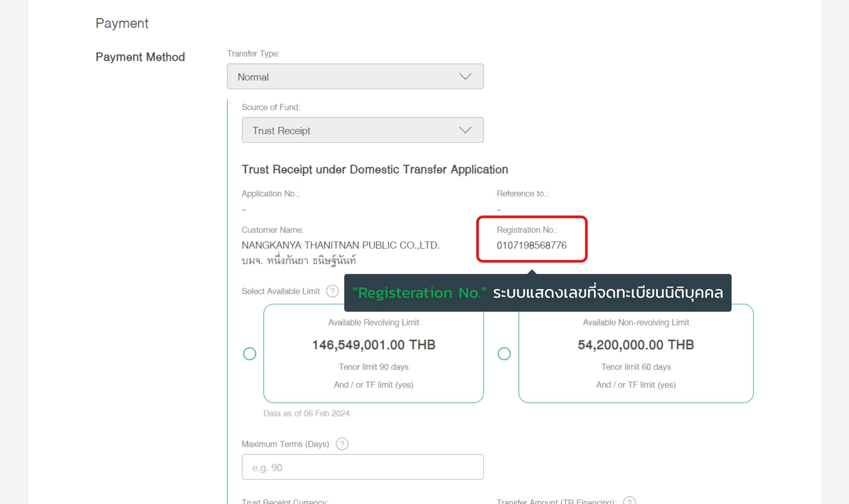Click Transfer Amount TR Financing help icon
849x504 pixels.
pos(629,501)
